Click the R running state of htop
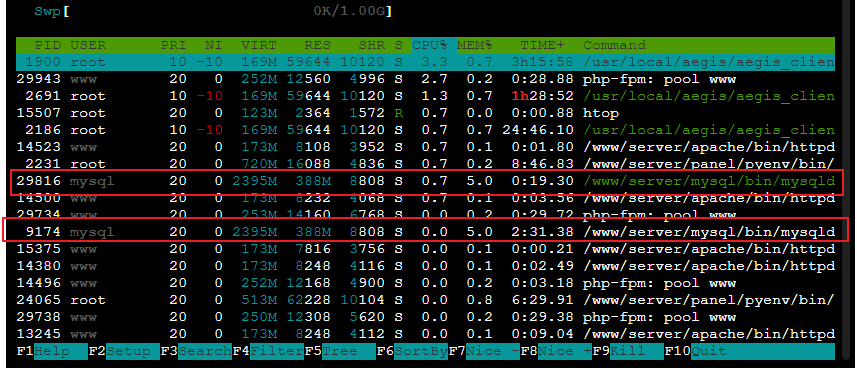The height and width of the screenshot is (368, 857). click(x=398, y=113)
